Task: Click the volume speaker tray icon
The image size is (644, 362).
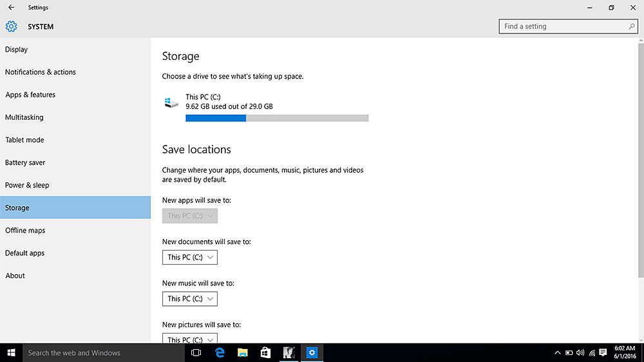Action: (x=580, y=352)
